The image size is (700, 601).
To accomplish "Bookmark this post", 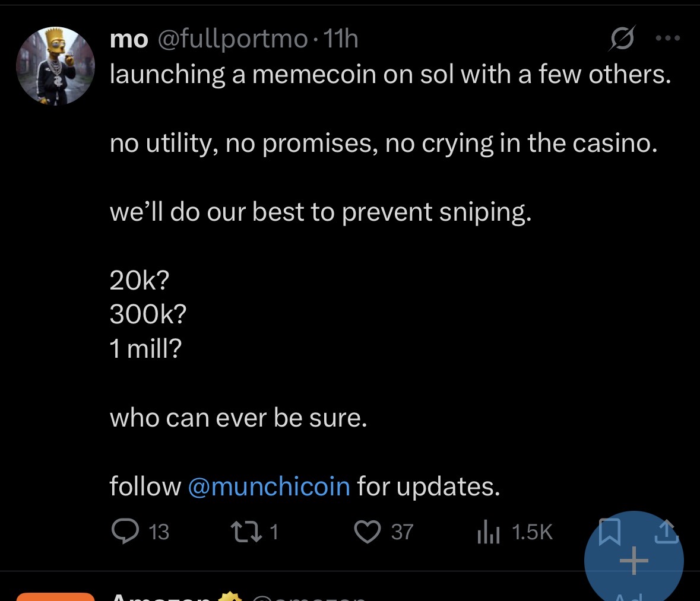I will coord(609,530).
